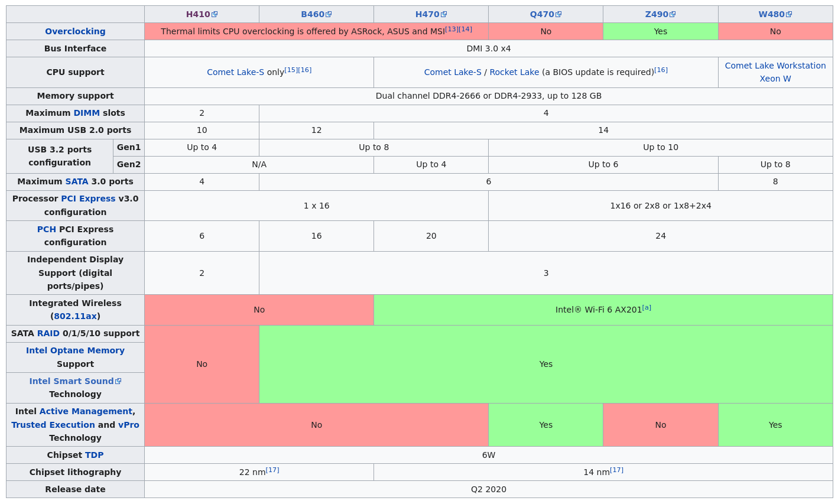Click the '14' Maximum USB 2.0 ports cell
The width and height of the screenshot is (838, 504).
[603, 130]
